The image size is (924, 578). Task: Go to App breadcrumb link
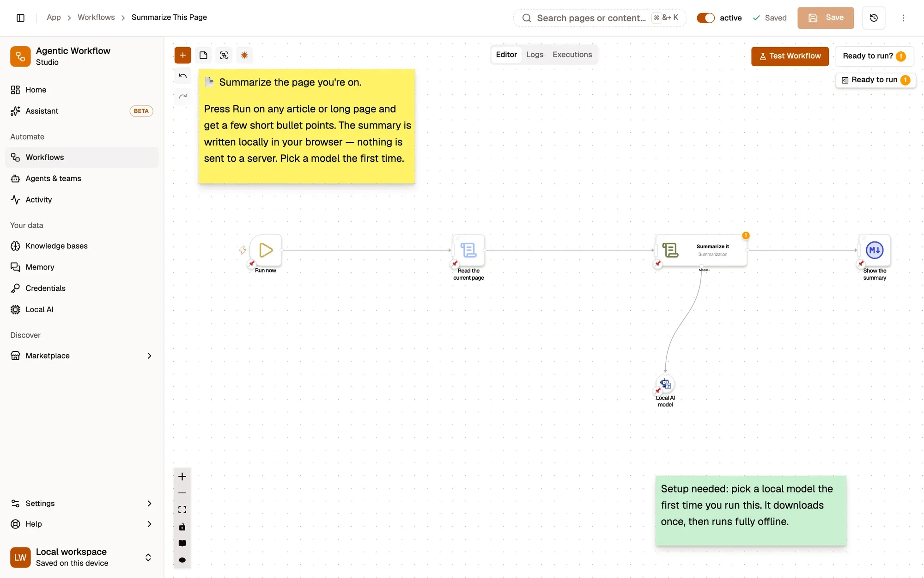click(x=54, y=17)
